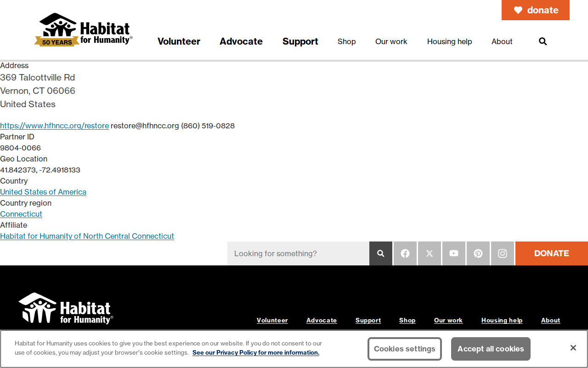Open the hfhncc.org/restore website link
This screenshot has height=368, width=588.
(x=54, y=126)
